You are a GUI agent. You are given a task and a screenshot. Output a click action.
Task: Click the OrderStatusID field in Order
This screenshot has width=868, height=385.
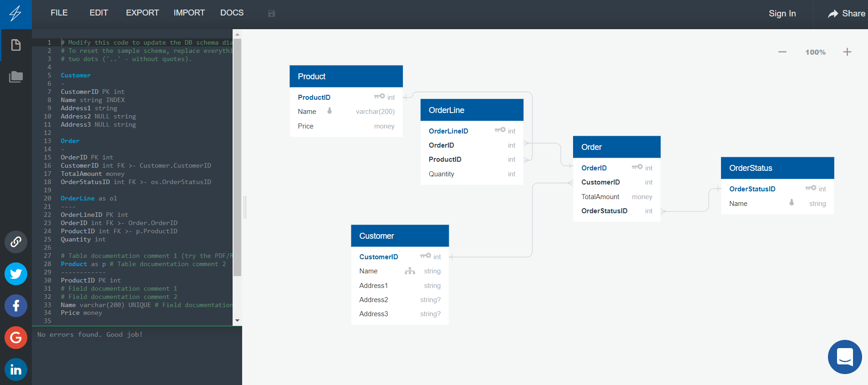coord(617,211)
